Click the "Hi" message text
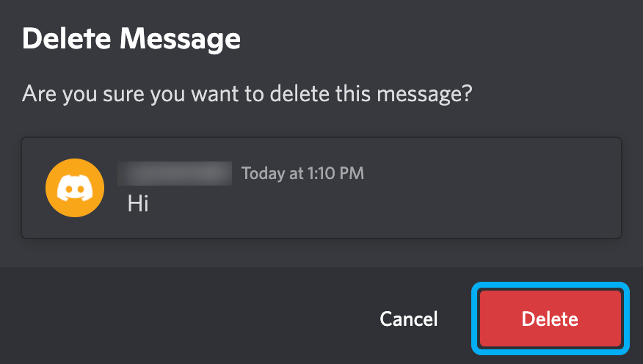Viewport: 643px width, 364px height. [138, 203]
